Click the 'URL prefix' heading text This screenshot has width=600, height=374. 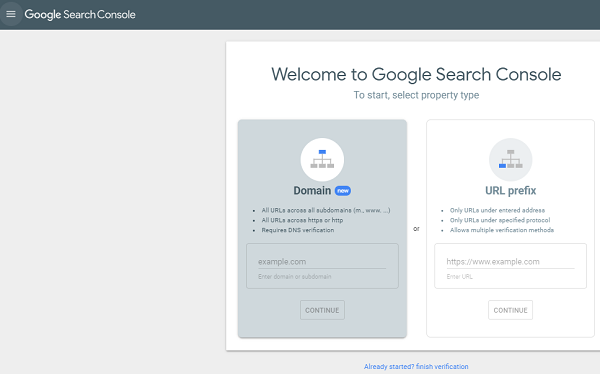(x=510, y=191)
